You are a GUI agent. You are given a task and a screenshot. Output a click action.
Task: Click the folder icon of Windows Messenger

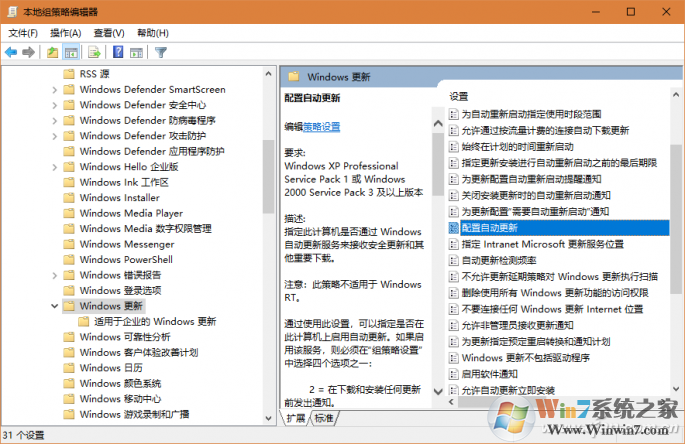[x=69, y=244]
